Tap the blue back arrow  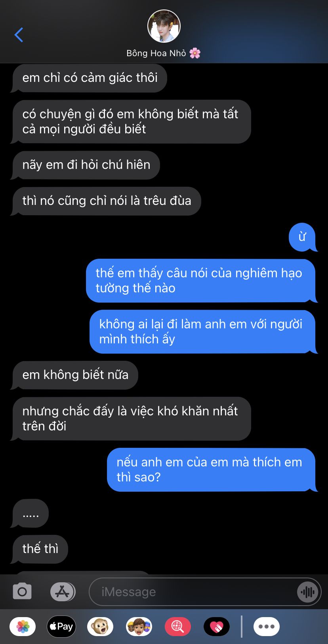click(x=19, y=35)
